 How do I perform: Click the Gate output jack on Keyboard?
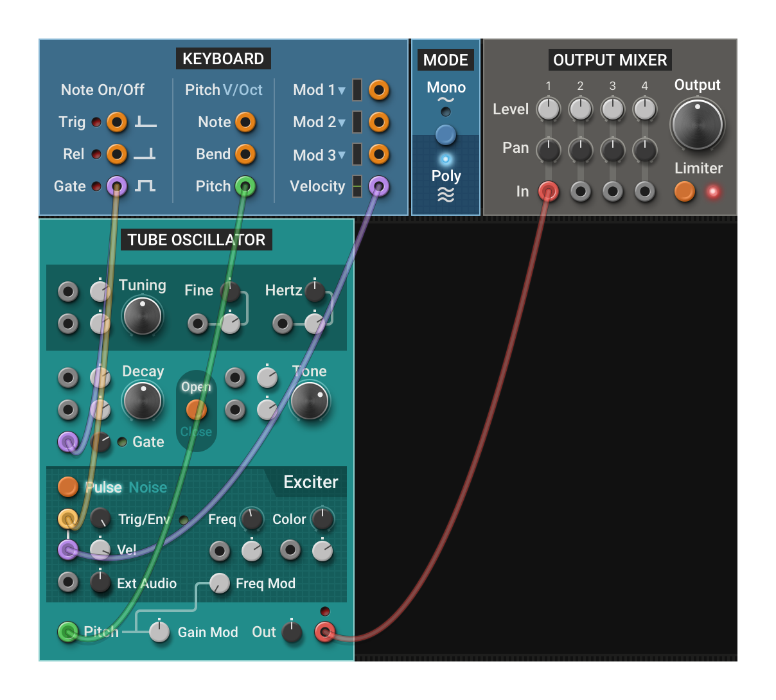tap(116, 186)
